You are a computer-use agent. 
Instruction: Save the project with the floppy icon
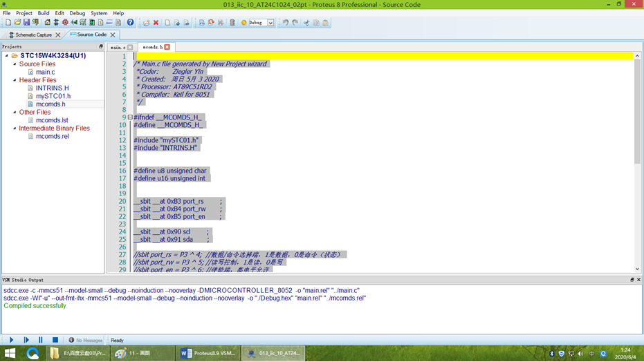(x=26, y=23)
